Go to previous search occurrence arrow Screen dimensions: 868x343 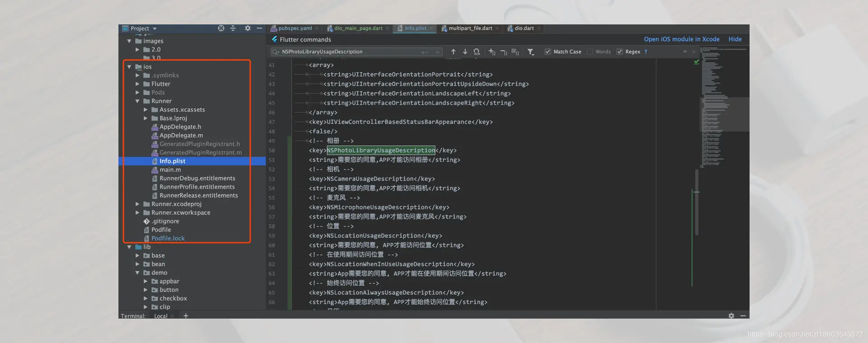[453, 52]
